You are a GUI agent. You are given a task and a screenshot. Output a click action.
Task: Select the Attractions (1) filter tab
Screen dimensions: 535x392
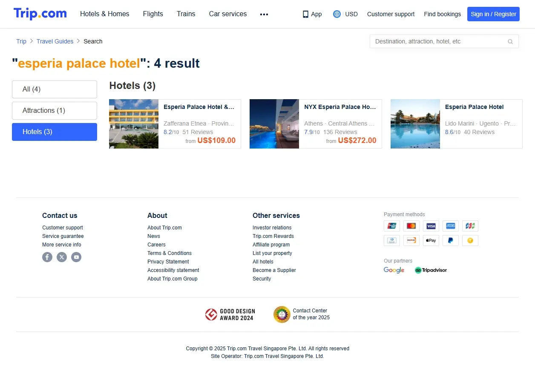click(x=55, y=111)
